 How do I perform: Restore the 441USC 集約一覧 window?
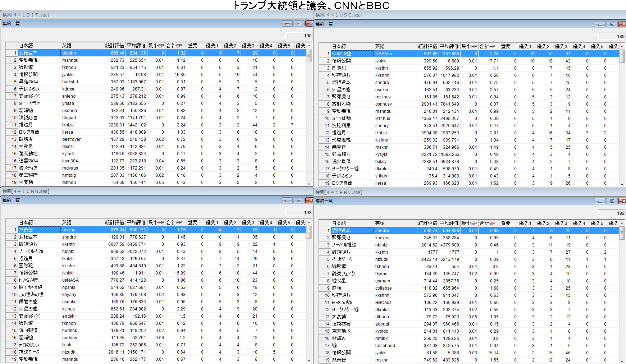[612, 24]
